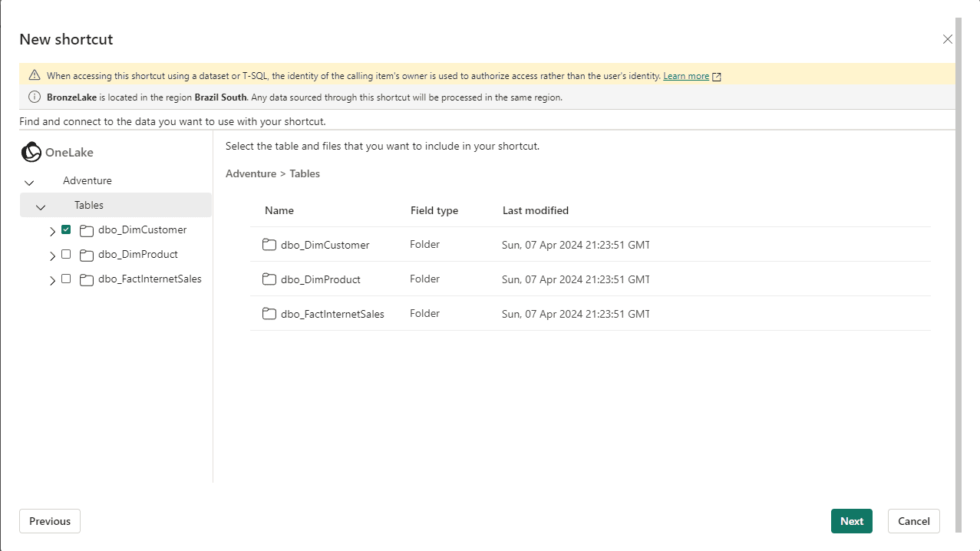Image resolution: width=980 pixels, height=551 pixels.
Task: Click folder icon in dbo_FactInternetSales table row
Action: pos(269,314)
